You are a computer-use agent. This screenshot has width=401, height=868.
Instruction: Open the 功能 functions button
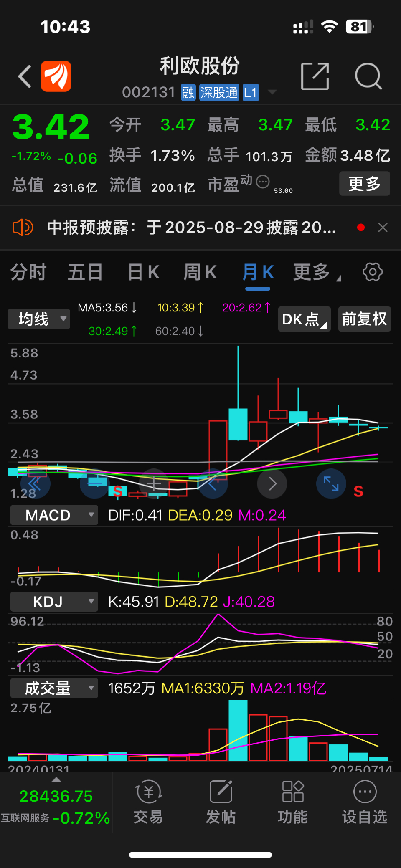[293, 802]
